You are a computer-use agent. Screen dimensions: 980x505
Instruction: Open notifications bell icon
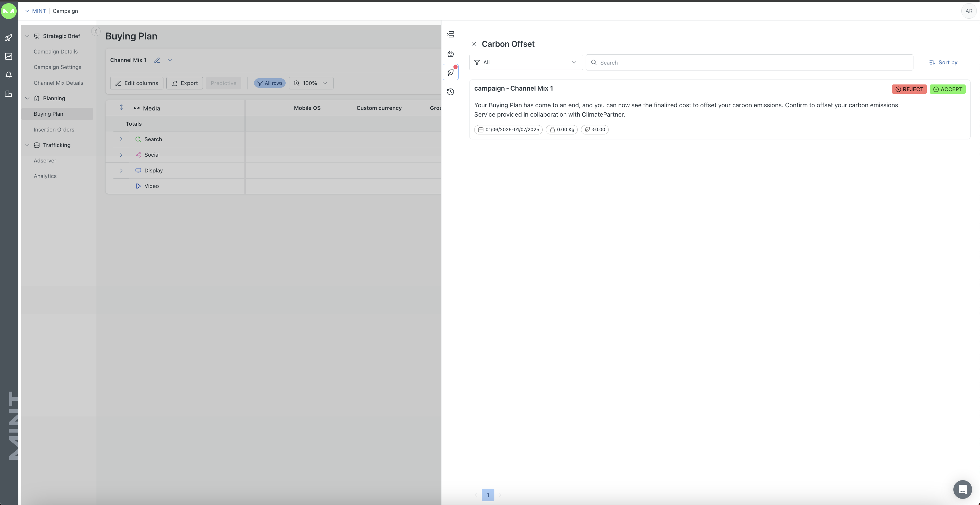pos(8,75)
